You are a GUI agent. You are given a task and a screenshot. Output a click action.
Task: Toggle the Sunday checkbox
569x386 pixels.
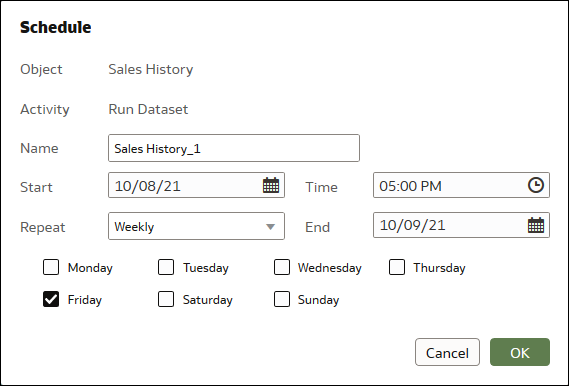(x=282, y=299)
